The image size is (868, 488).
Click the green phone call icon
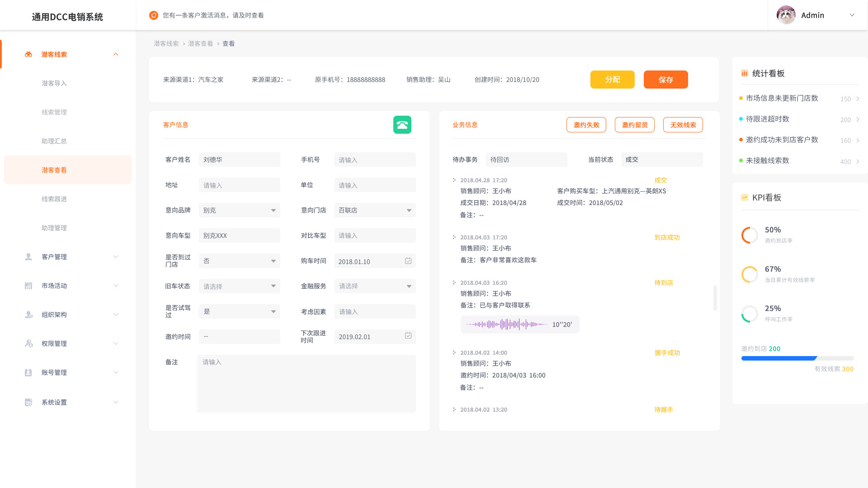[402, 125]
